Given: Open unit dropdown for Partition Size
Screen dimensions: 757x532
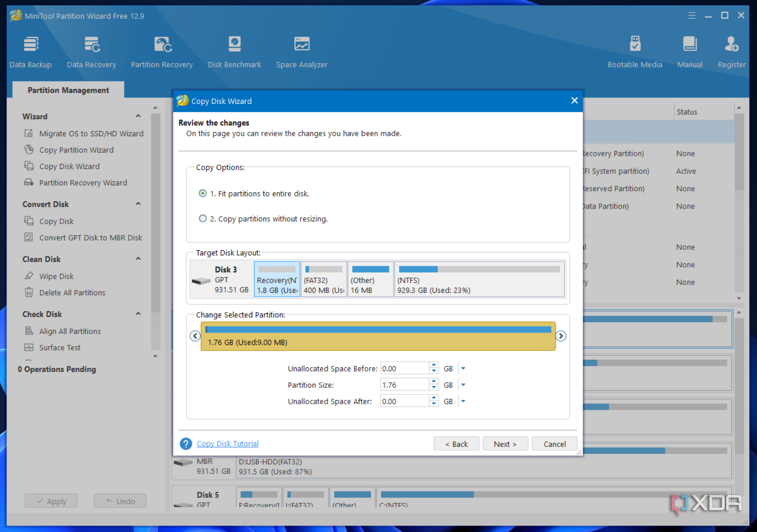Looking at the screenshot, I should [x=463, y=385].
